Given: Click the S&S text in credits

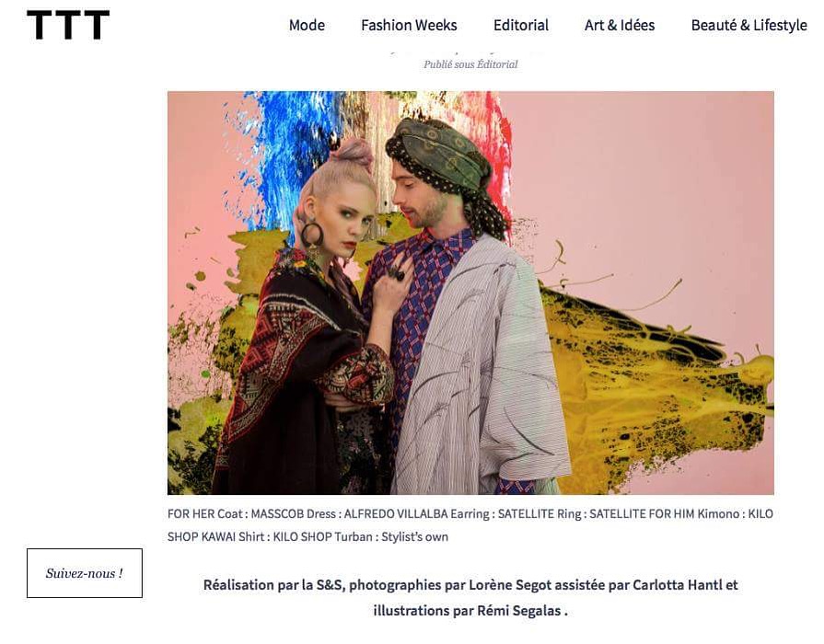Looking at the screenshot, I should (x=330, y=584).
